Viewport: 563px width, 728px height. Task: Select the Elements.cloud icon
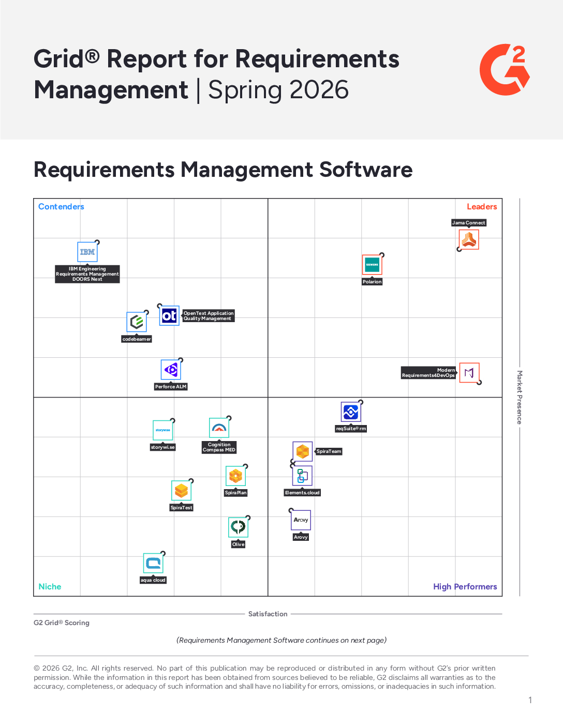[302, 476]
